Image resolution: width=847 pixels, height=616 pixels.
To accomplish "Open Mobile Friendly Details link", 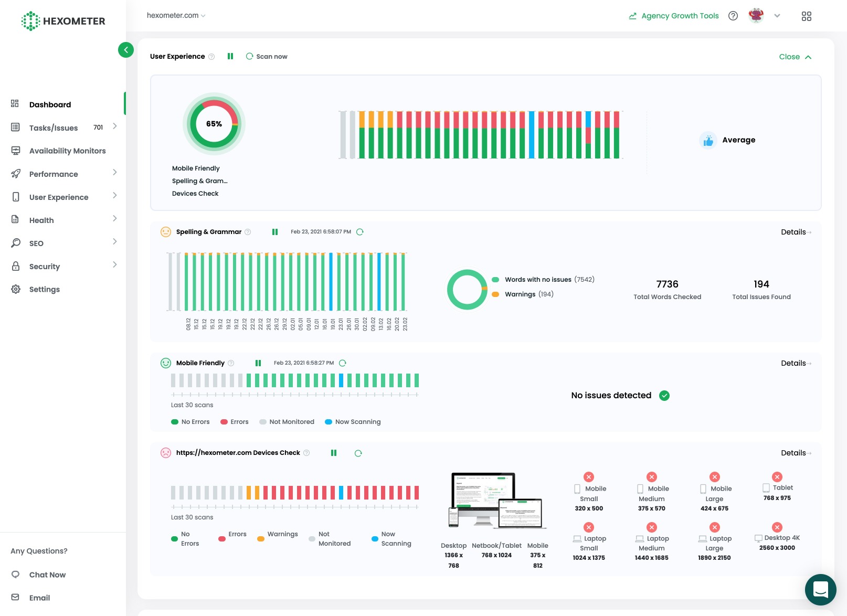I will 796,363.
